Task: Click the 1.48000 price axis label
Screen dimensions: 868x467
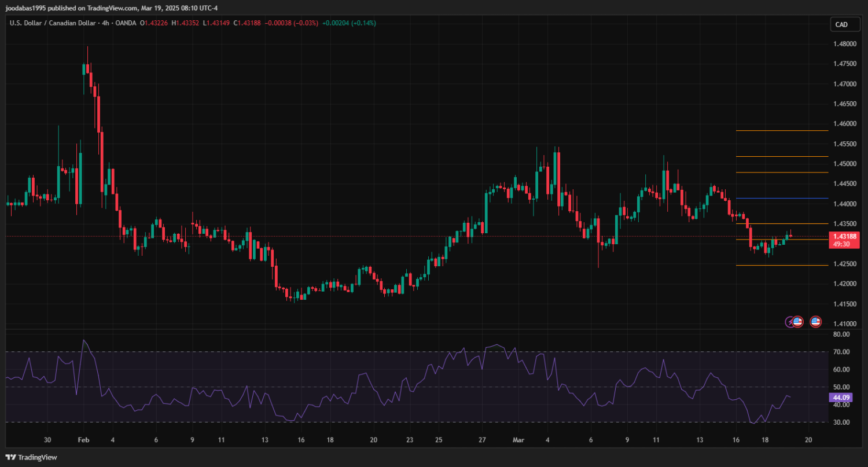Action: click(845, 44)
